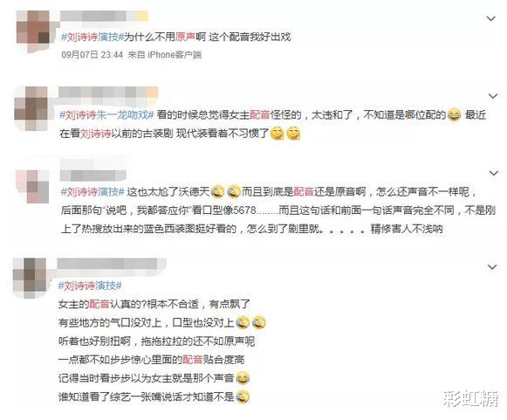Viewport: 507px width, 420px height.
Task: Open the first commenter's pixelated avatar
Action: [33, 27]
